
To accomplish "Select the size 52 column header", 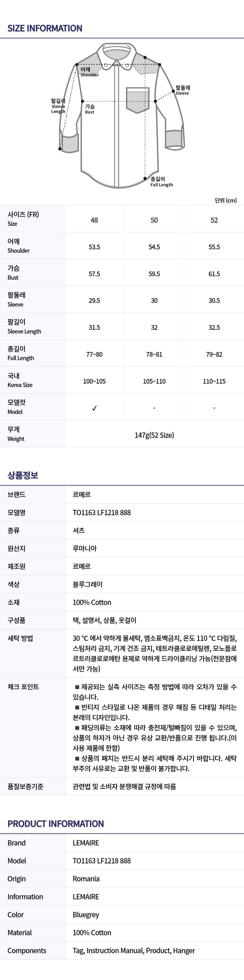I will click(x=214, y=220).
